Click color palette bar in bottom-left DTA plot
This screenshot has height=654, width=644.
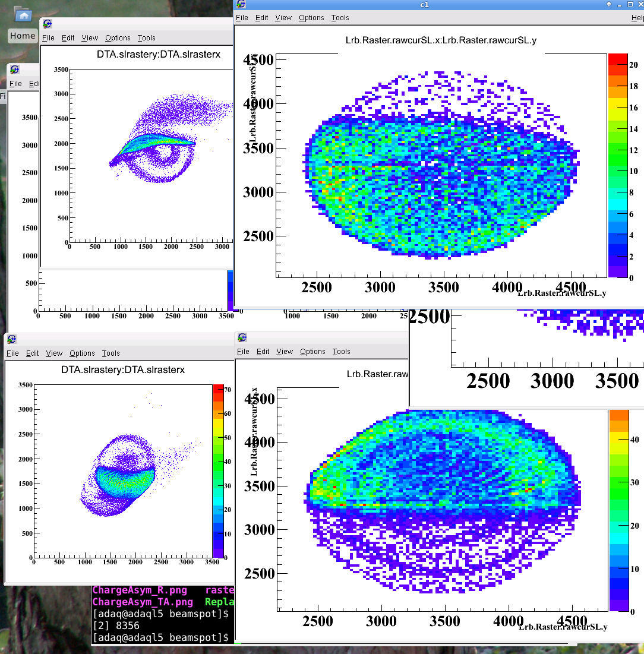(x=219, y=471)
